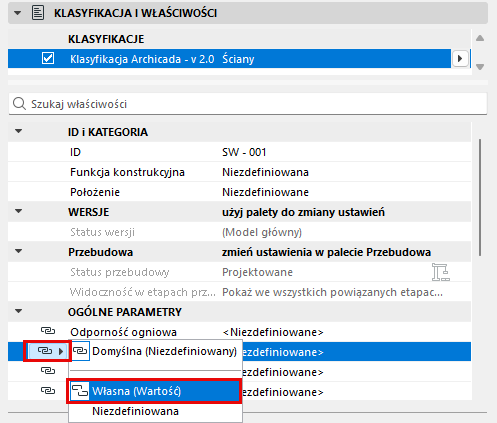497x423 pixels.
Task: Click the link icon in the highlighted property row
Action: 45,351
